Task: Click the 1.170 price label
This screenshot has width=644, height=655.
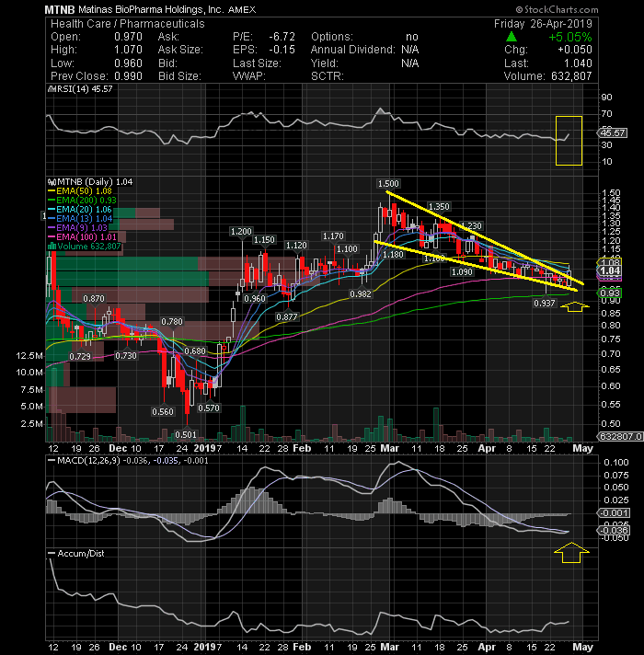Action: [x=333, y=236]
